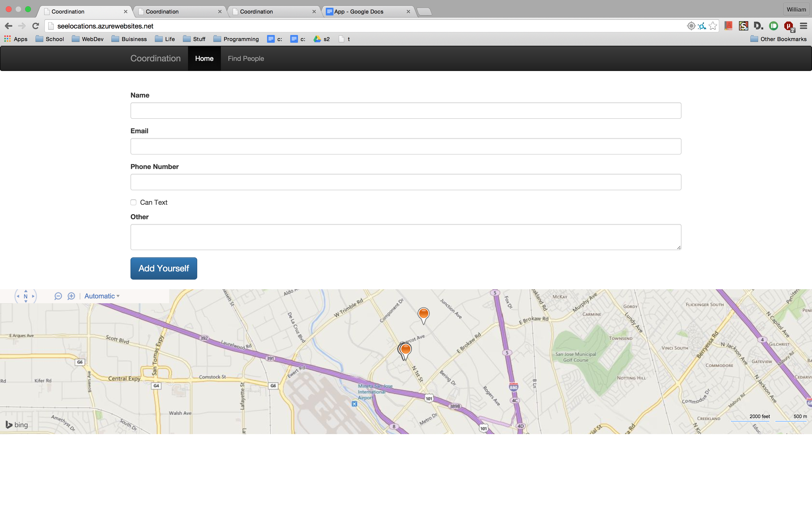Open the Chrome hamburger menu
Viewport: 812px width, 507px height.
[x=803, y=26]
